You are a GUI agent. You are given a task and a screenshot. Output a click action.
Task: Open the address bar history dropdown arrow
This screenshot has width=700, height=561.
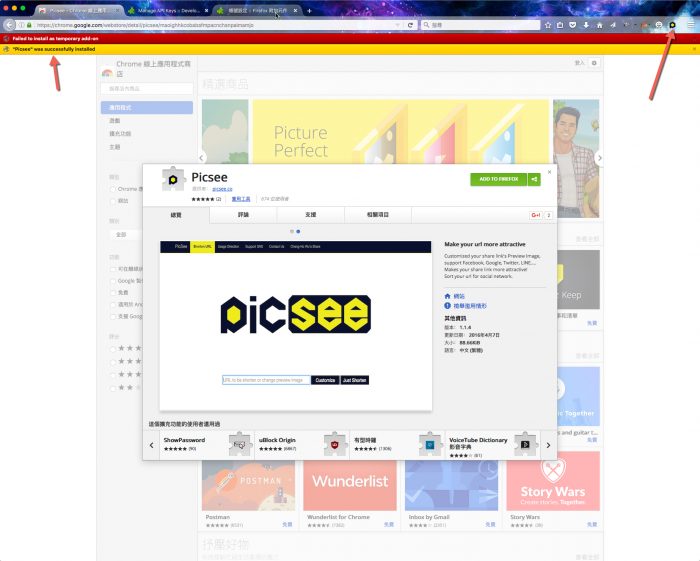397,25
